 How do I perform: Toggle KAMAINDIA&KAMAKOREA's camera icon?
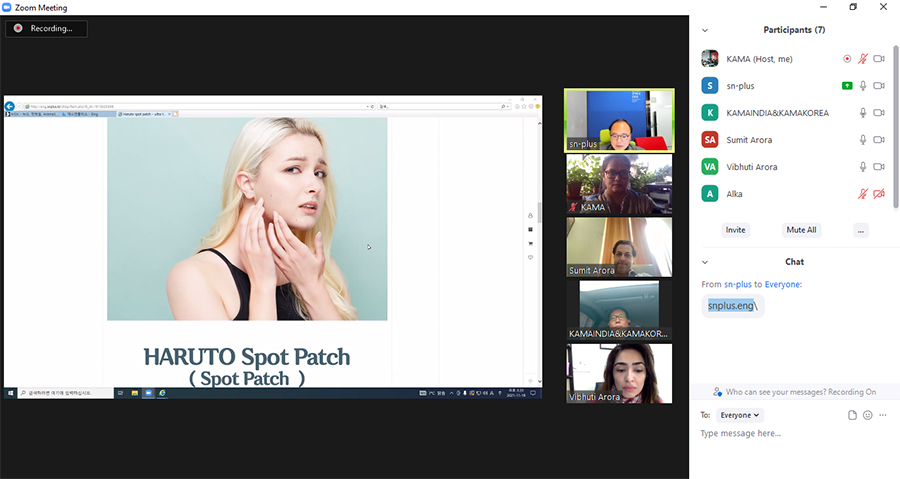(879, 112)
